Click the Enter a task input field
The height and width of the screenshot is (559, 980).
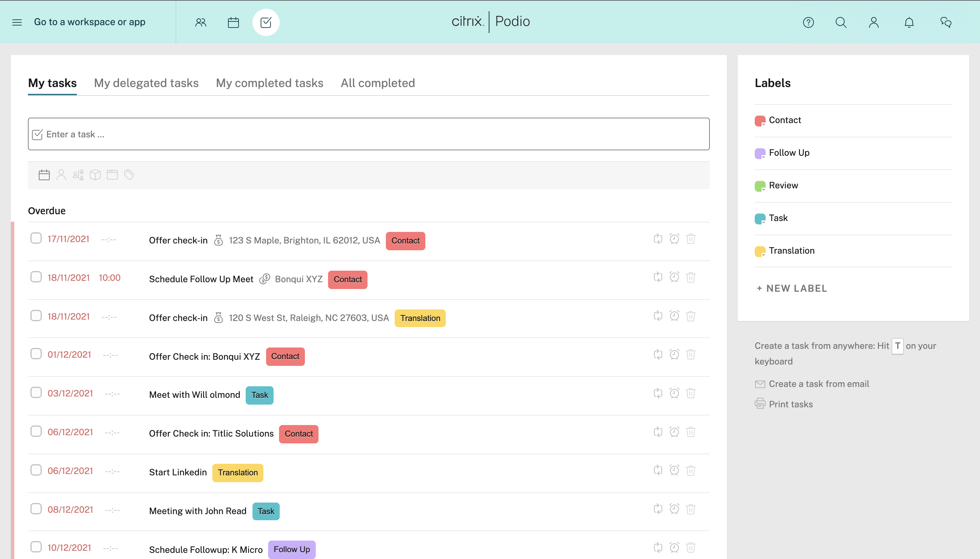coord(369,134)
